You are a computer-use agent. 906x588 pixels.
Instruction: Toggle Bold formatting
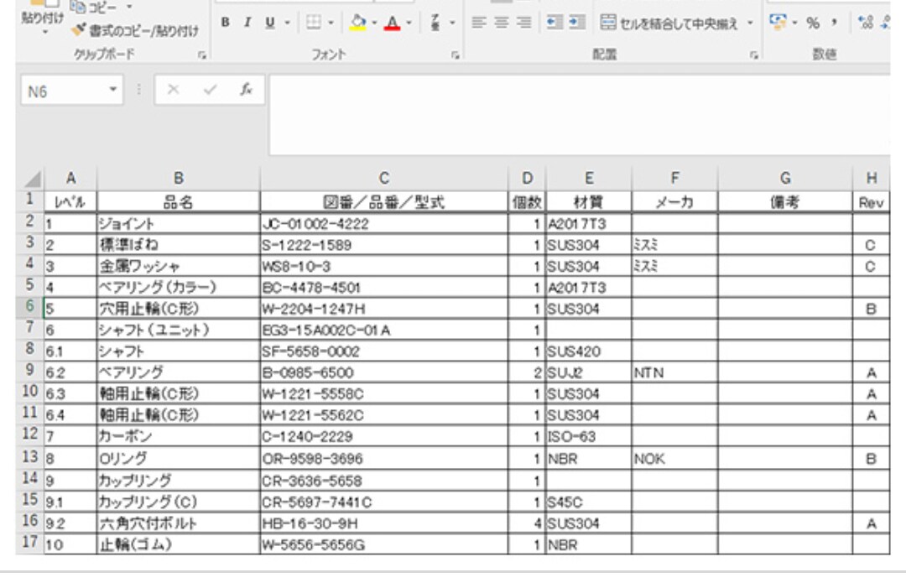click(226, 23)
